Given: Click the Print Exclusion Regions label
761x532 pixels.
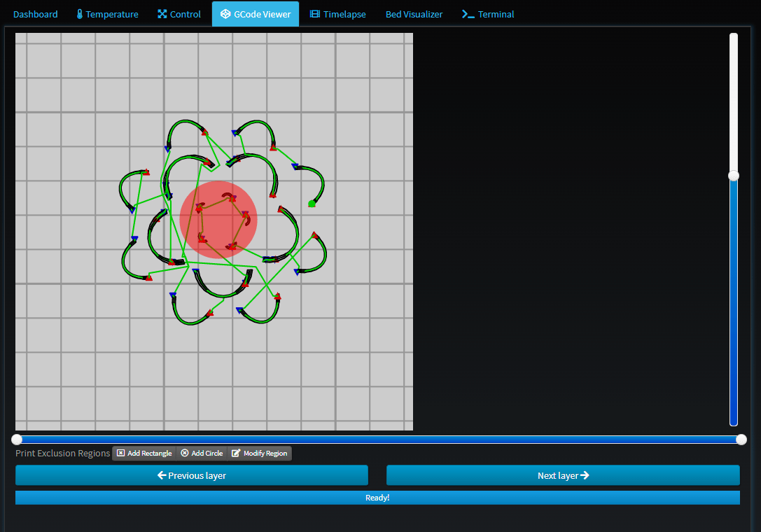Looking at the screenshot, I should point(63,454).
